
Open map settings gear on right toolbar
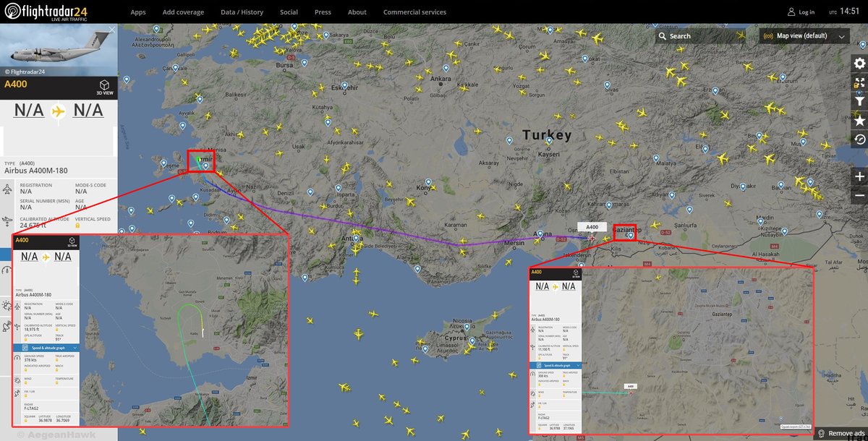859,64
